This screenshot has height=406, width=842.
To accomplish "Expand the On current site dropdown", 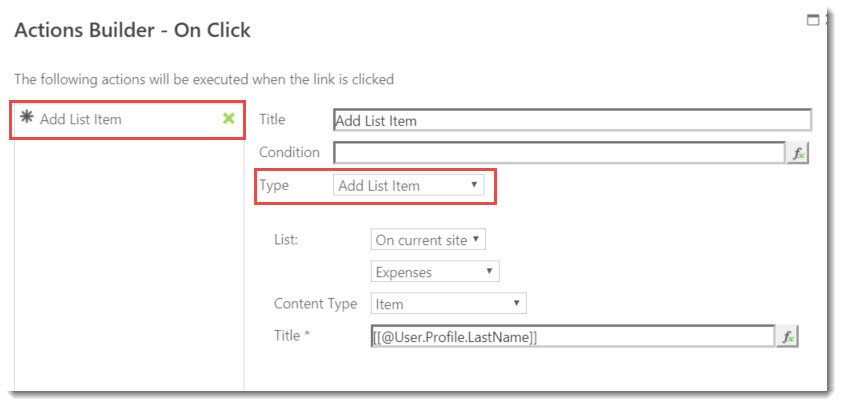I will coord(428,240).
